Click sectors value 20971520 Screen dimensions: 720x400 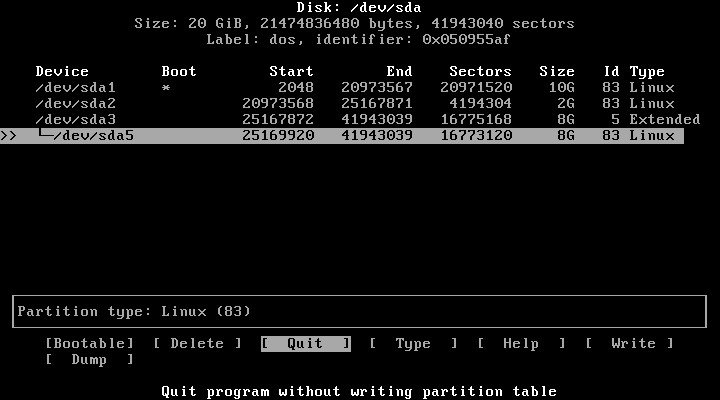click(x=476, y=87)
